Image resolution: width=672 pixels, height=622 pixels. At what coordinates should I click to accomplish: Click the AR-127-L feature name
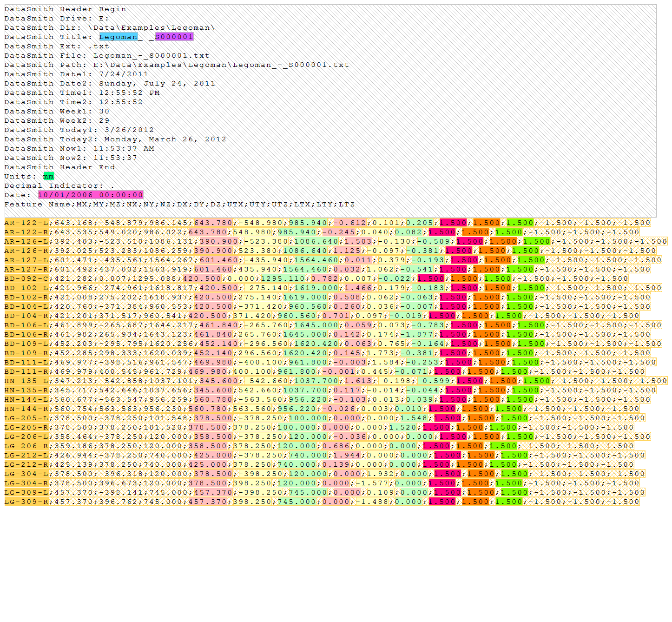(x=26, y=260)
